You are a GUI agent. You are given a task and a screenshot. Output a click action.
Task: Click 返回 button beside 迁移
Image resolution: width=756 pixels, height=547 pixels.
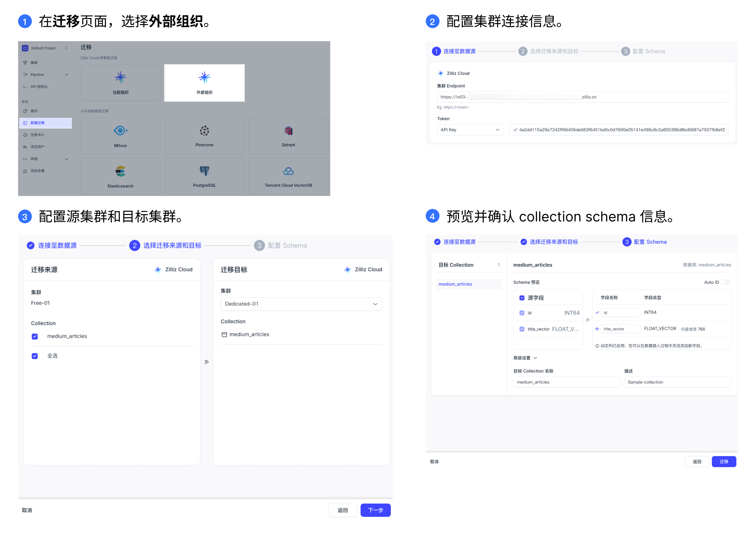pos(697,462)
